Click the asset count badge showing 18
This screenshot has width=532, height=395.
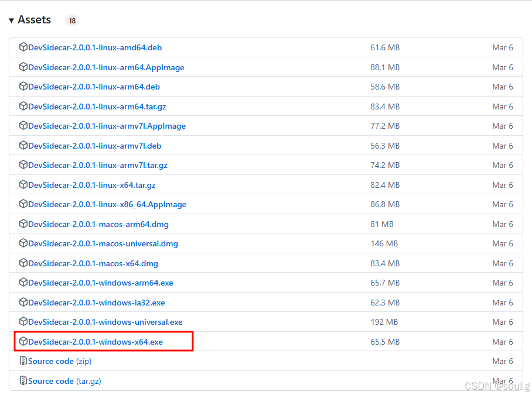pyautogui.click(x=72, y=20)
